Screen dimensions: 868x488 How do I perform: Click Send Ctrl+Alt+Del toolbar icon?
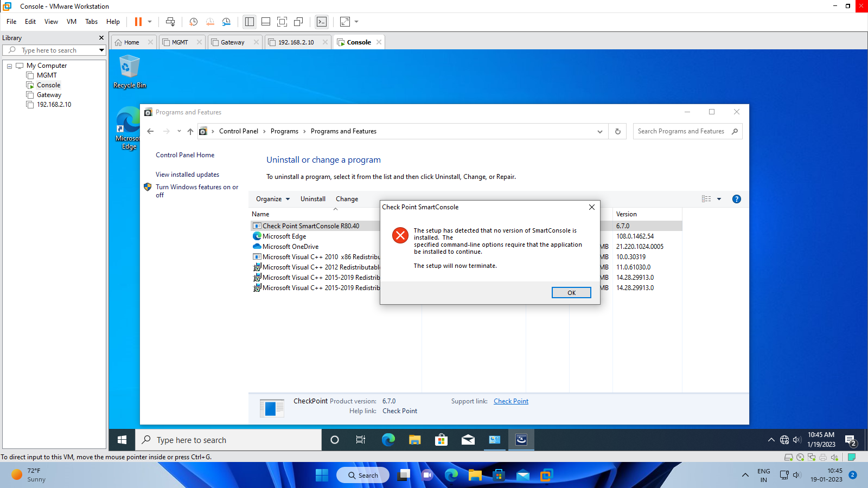170,22
